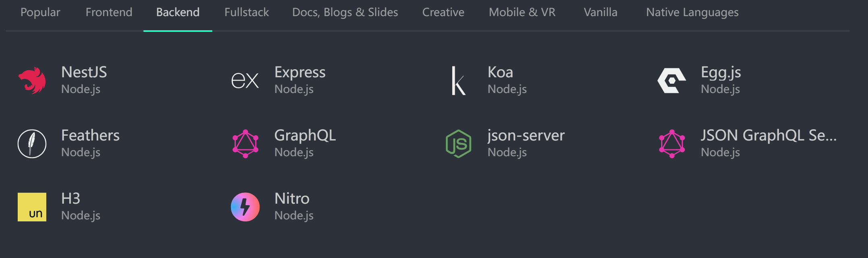Pick the Nitro template name
868x258 pixels.
pos(292,199)
